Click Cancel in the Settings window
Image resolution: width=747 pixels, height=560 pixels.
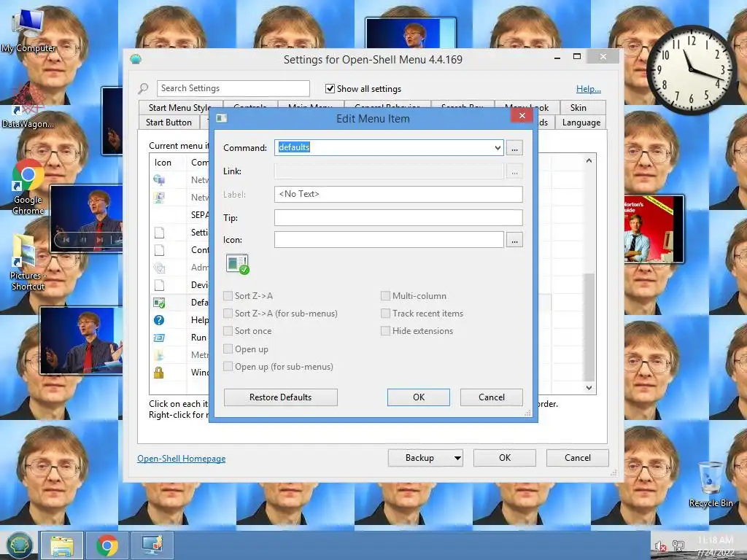(578, 458)
